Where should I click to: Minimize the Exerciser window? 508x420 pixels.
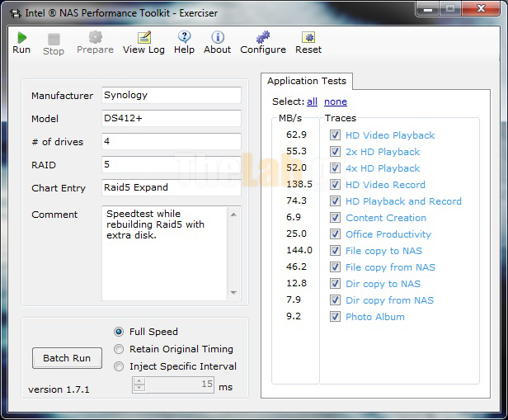428,9
